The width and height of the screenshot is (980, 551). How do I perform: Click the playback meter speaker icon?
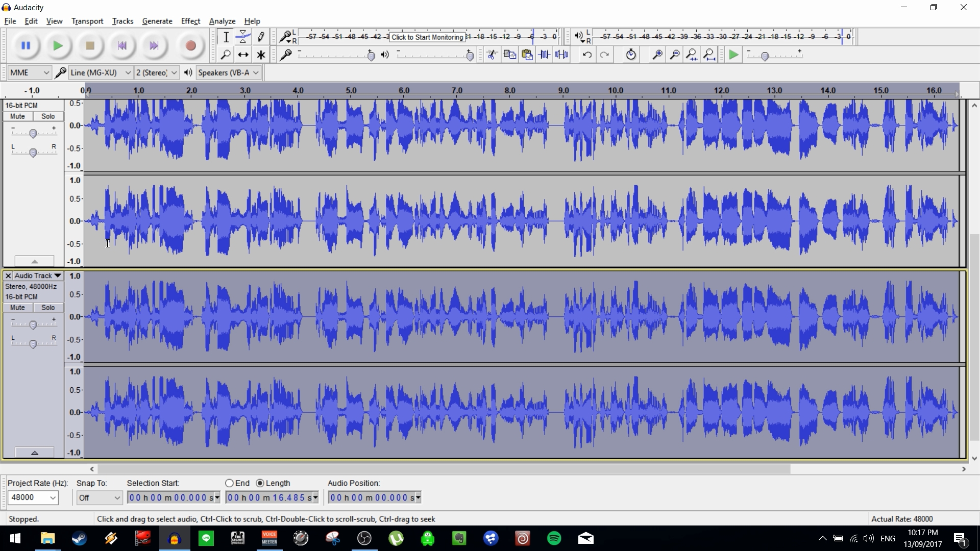(578, 36)
